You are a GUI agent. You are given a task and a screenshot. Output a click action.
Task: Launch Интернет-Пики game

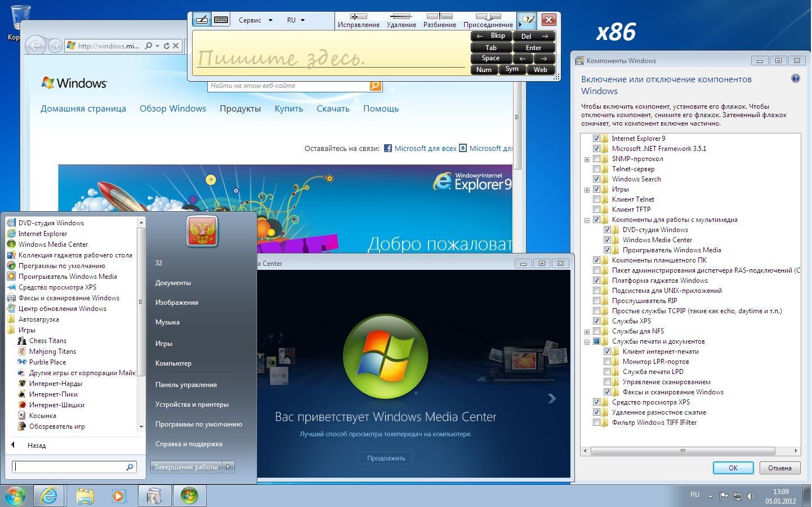tap(53, 394)
